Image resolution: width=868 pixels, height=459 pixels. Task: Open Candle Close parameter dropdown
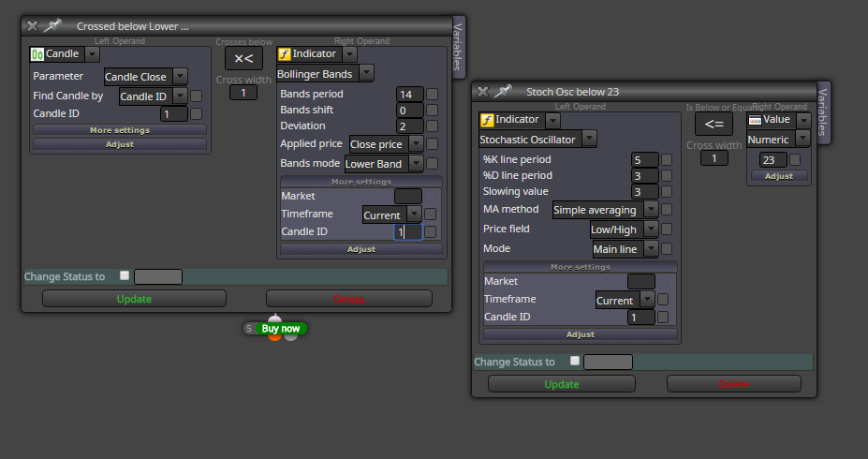click(x=180, y=77)
